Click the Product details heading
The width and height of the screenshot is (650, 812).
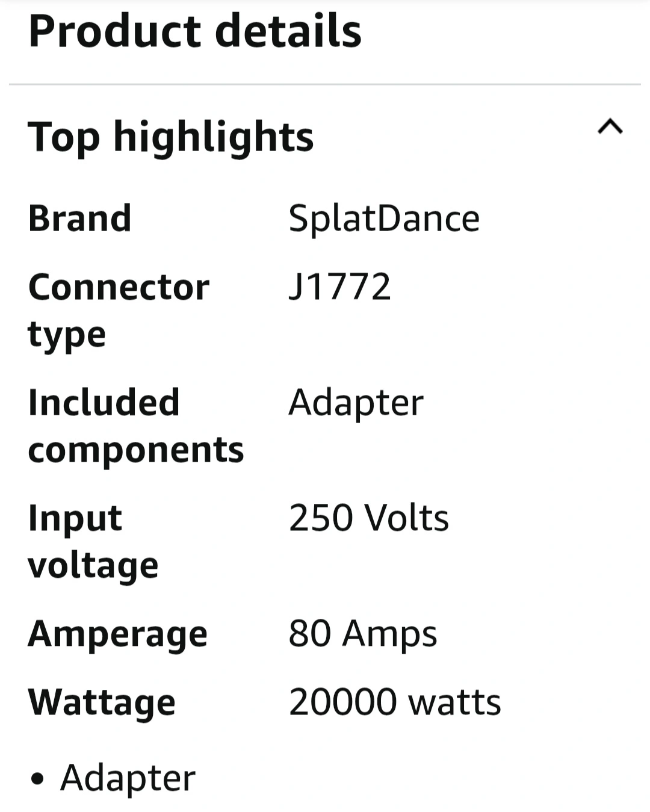pos(195,31)
